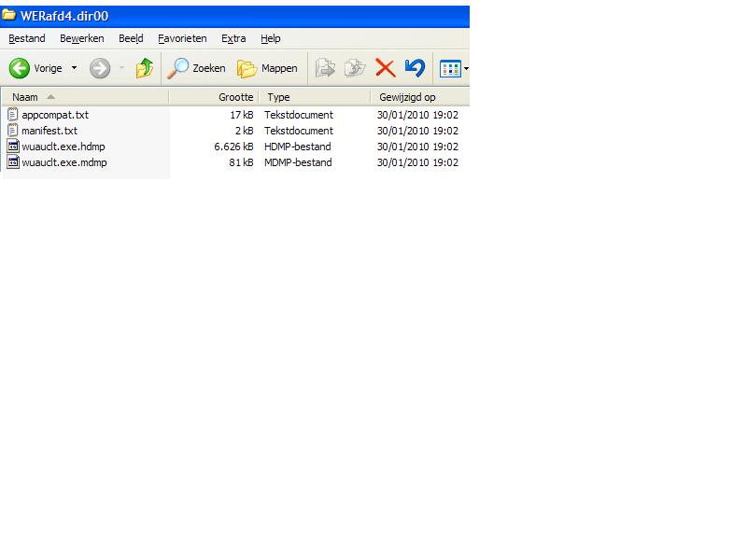This screenshot has height=560, width=747.
Task: Go up one folder level
Action: click(x=145, y=68)
